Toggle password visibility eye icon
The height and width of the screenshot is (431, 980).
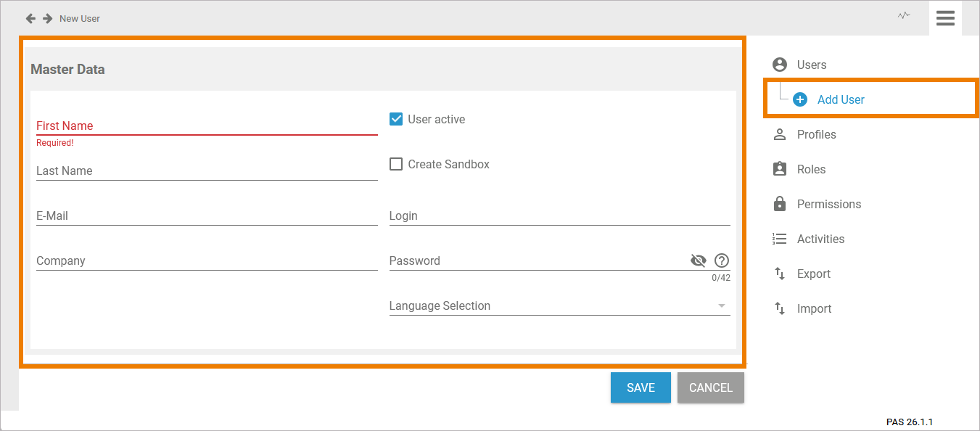click(x=699, y=260)
